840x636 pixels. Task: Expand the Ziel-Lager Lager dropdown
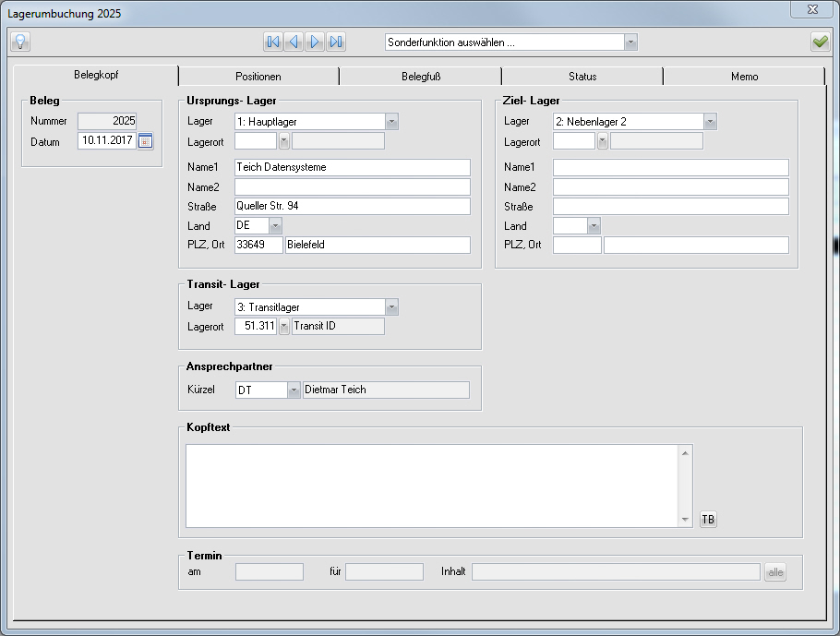pyautogui.click(x=710, y=122)
